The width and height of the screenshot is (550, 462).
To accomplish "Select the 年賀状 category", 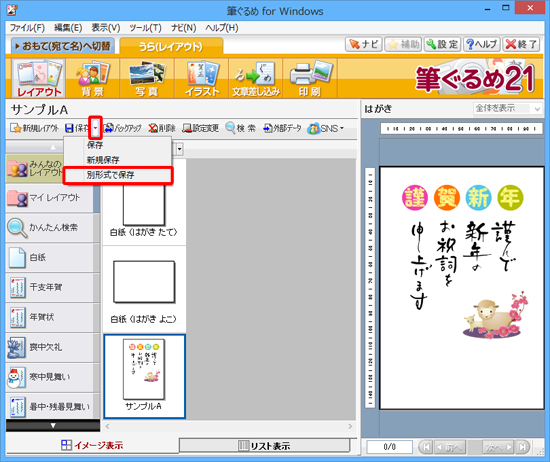I will (x=49, y=317).
